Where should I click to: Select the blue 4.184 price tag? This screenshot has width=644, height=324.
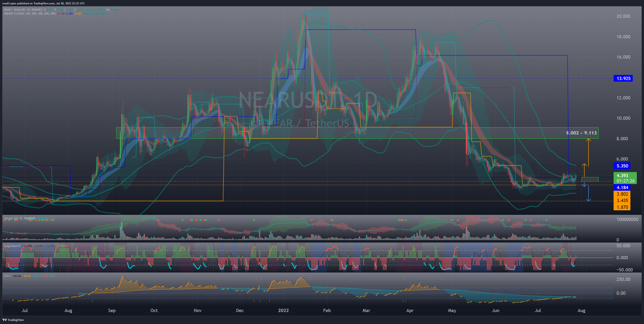tap(622, 187)
